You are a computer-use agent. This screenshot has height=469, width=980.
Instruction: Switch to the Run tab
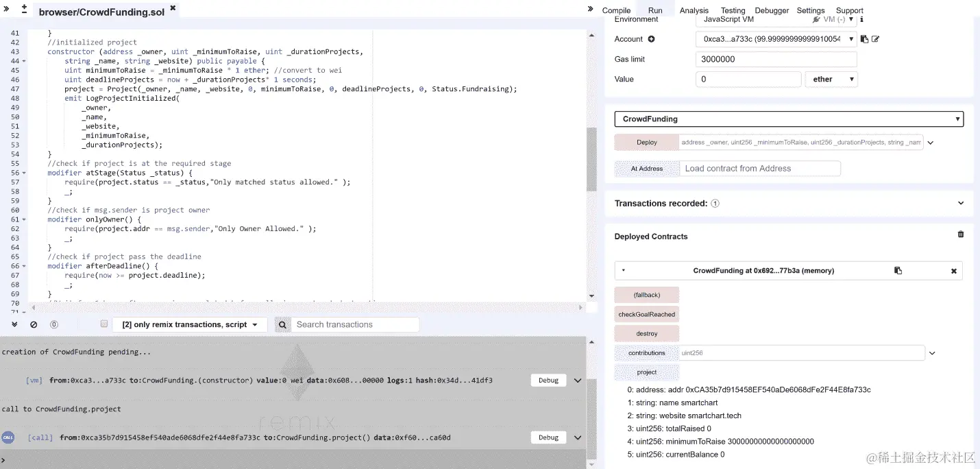pos(655,10)
